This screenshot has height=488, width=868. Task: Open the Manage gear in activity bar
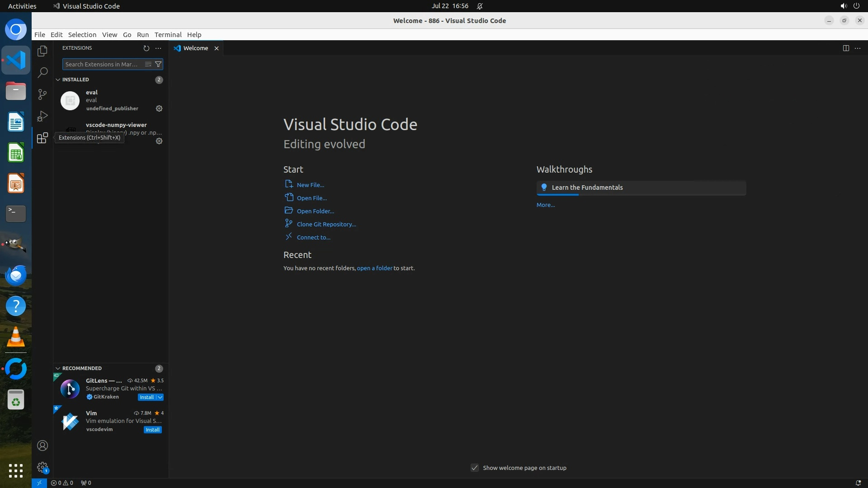point(42,467)
